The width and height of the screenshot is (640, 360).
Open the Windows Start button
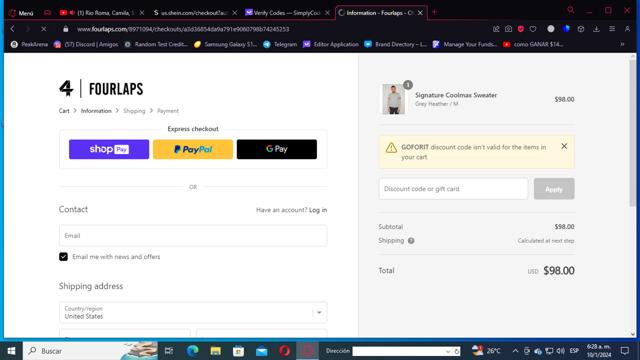[x=11, y=351]
